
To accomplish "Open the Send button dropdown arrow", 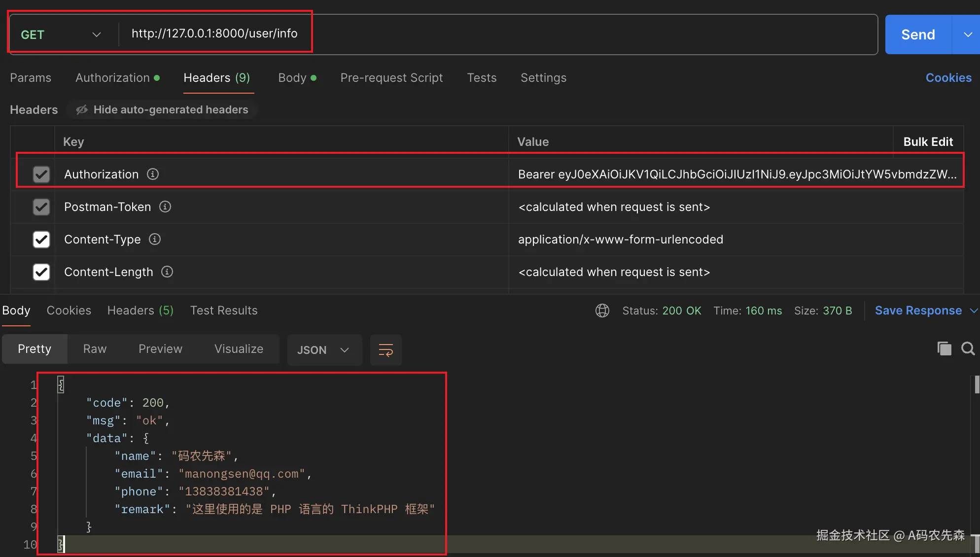I will pyautogui.click(x=967, y=35).
